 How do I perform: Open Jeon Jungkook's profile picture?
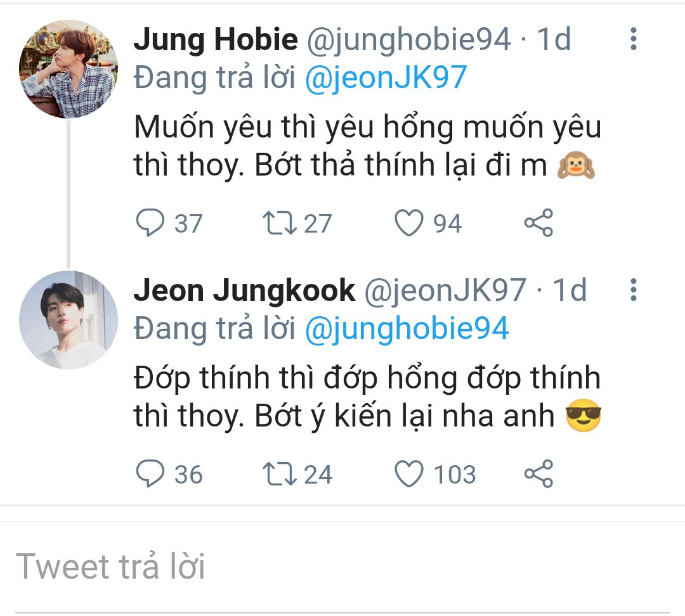pos(68,319)
